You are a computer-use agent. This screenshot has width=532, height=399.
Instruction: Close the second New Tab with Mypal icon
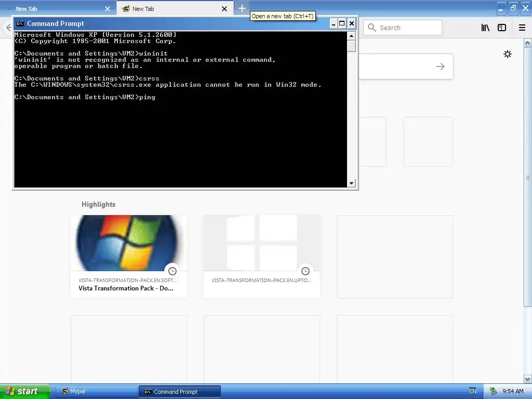(224, 9)
